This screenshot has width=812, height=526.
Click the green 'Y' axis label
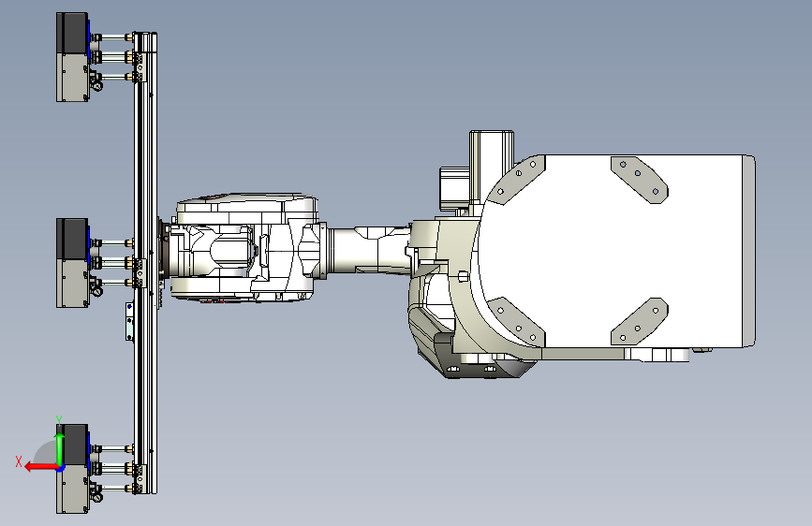pos(59,420)
